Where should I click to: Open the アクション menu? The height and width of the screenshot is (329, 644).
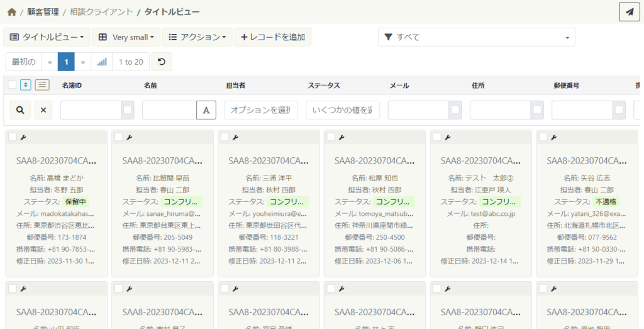197,37
